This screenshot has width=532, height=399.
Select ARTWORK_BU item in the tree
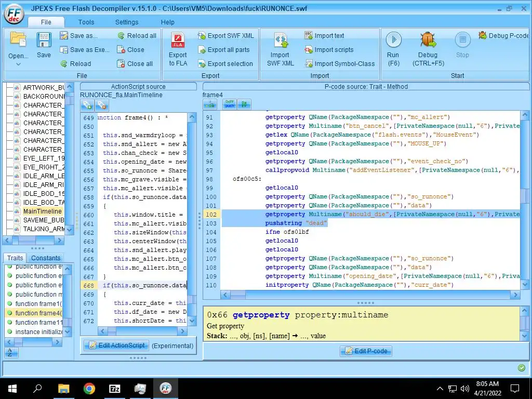point(44,88)
